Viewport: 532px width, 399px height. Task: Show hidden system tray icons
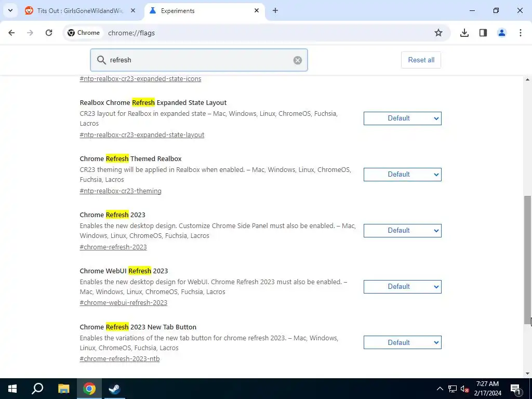440,389
